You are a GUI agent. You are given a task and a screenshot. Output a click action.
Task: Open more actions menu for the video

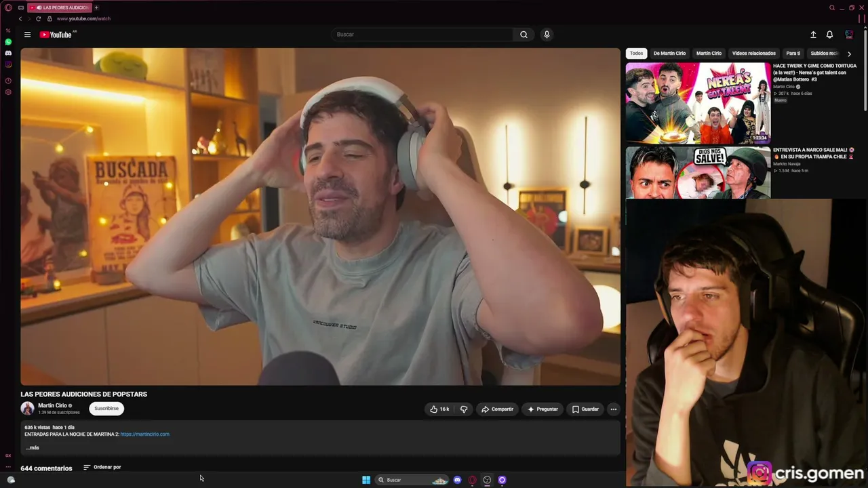click(613, 409)
